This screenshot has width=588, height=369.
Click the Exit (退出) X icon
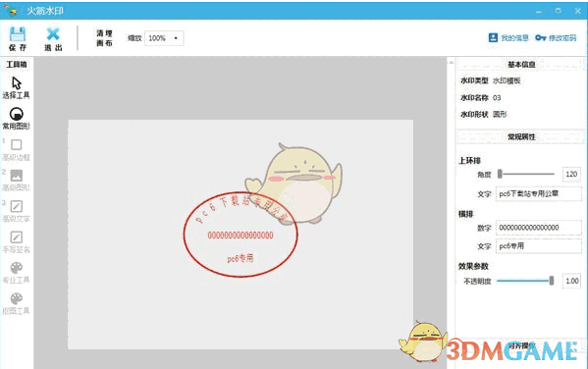[x=53, y=34]
